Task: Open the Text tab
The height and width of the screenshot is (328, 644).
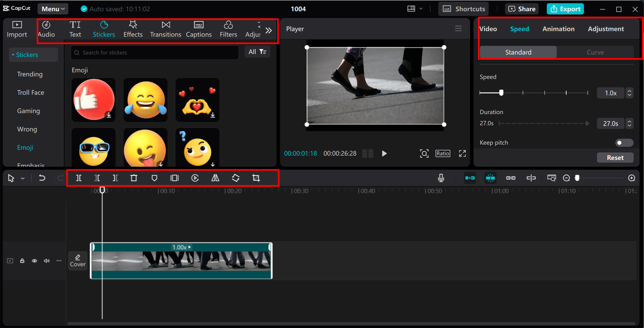Action: coord(75,29)
